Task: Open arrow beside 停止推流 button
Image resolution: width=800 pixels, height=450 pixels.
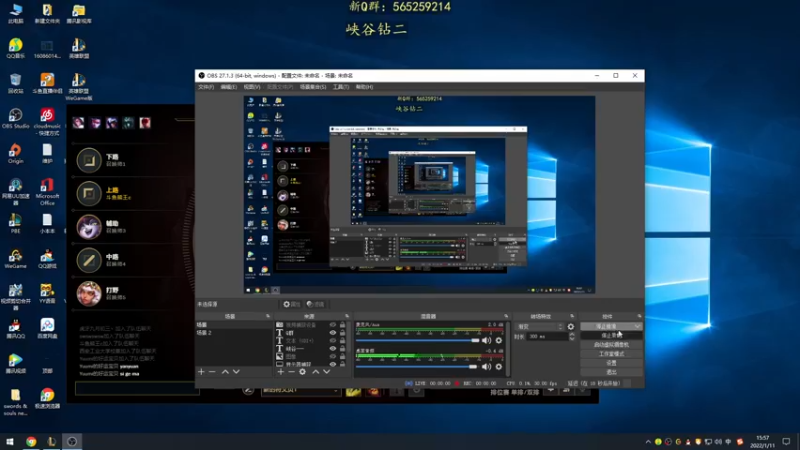Action: pos(637,327)
